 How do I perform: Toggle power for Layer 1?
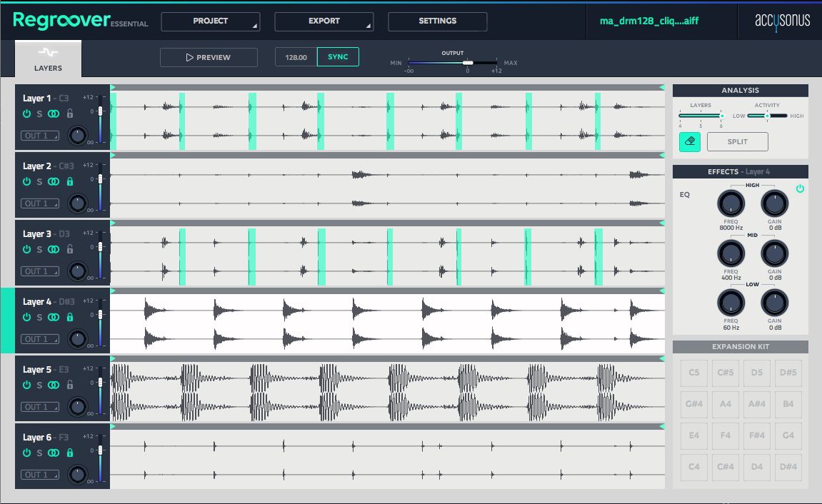[26, 114]
